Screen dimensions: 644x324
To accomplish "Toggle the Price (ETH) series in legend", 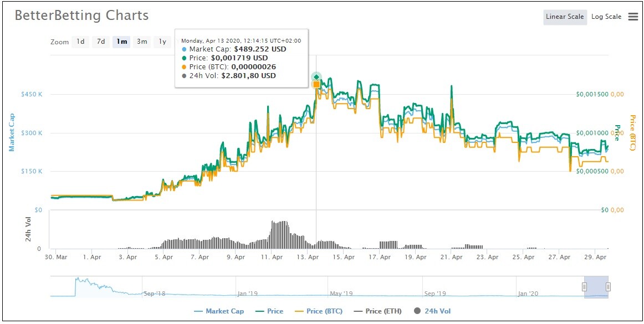I will click(377, 311).
